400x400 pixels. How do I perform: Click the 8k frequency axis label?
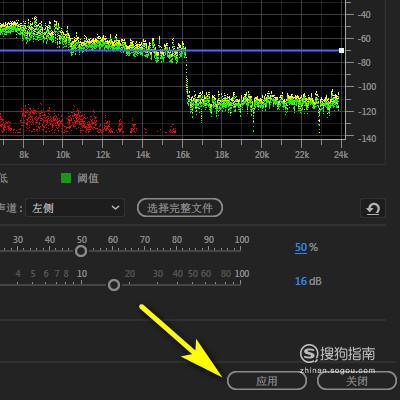(24, 155)
